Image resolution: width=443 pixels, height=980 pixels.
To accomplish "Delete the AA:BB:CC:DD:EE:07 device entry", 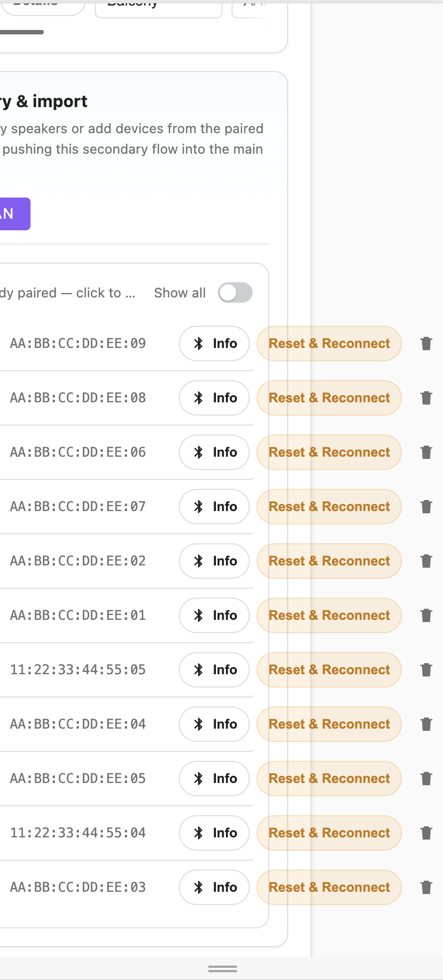I will [426, 507].
